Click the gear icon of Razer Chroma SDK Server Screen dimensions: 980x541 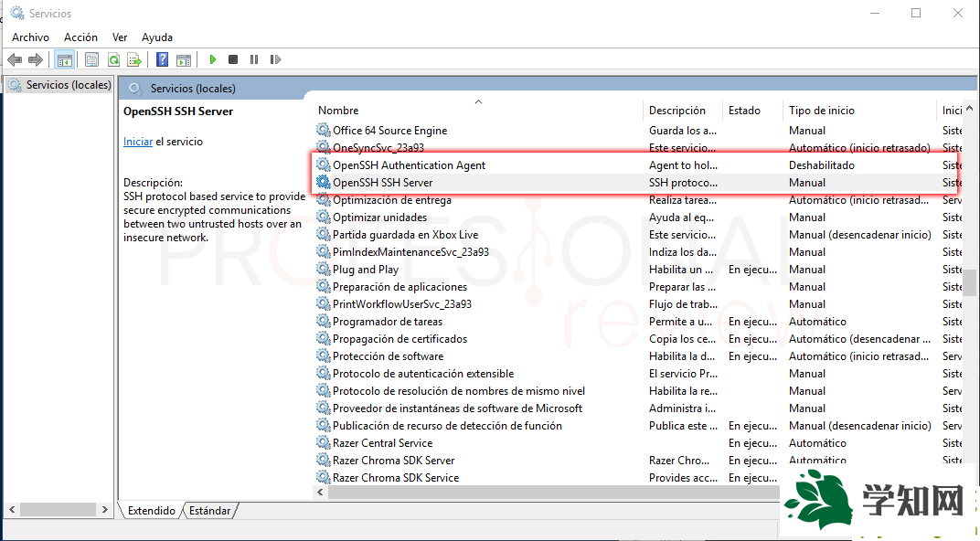click(323, 460)
